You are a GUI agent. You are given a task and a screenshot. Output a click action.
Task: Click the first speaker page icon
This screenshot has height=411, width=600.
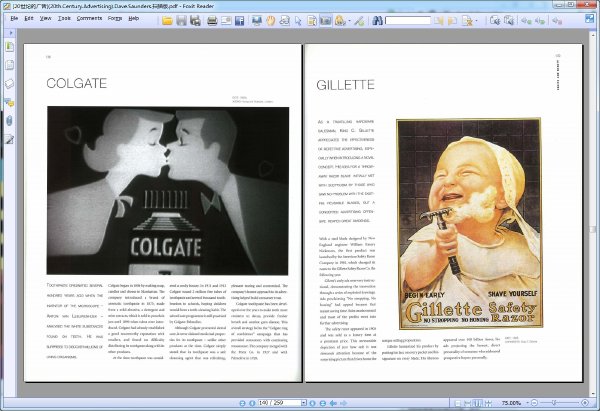[x=495, y=21]
